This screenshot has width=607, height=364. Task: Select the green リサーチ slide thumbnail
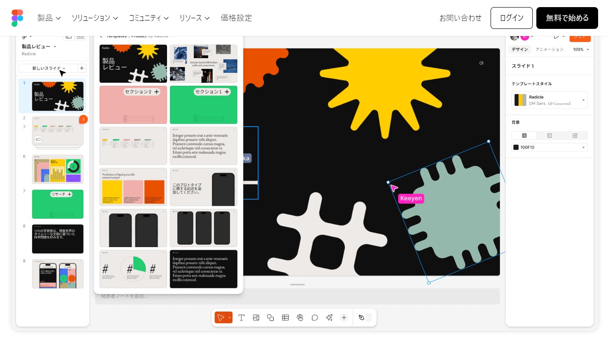click(58, 204)
